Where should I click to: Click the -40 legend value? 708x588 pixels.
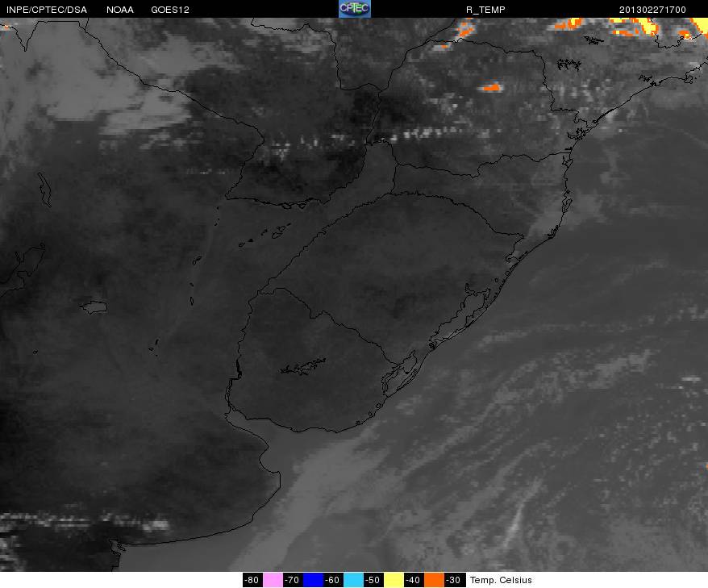(x=414, y=580)
